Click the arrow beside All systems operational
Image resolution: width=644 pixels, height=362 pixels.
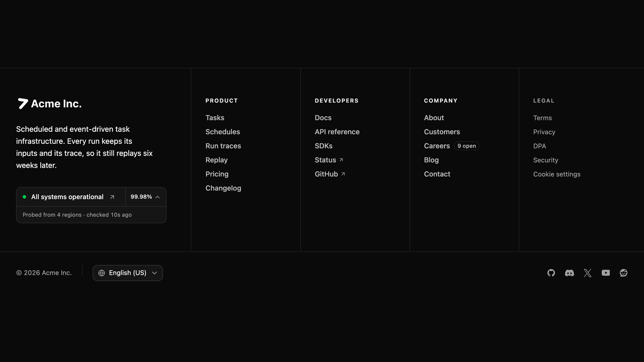click(112, 197)
